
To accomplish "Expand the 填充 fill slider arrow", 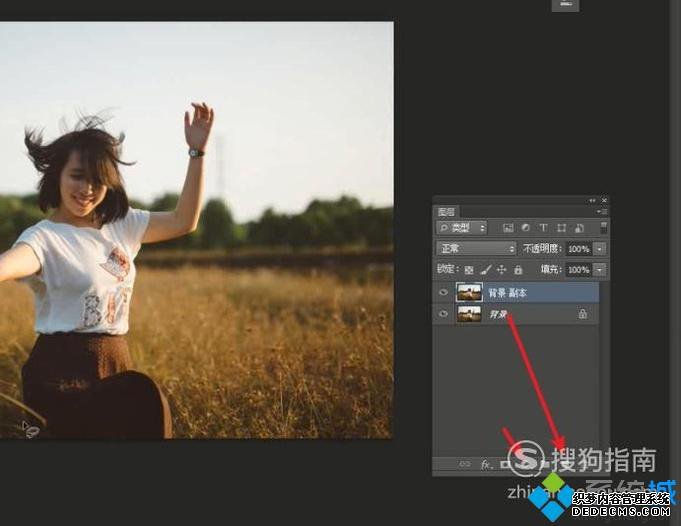I will [600, 270].
